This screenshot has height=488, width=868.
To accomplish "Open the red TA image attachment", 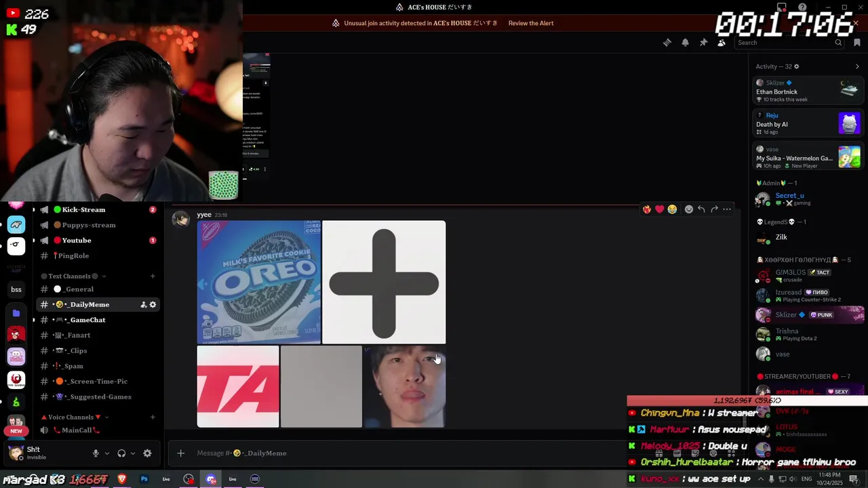I will click(238, 386).
